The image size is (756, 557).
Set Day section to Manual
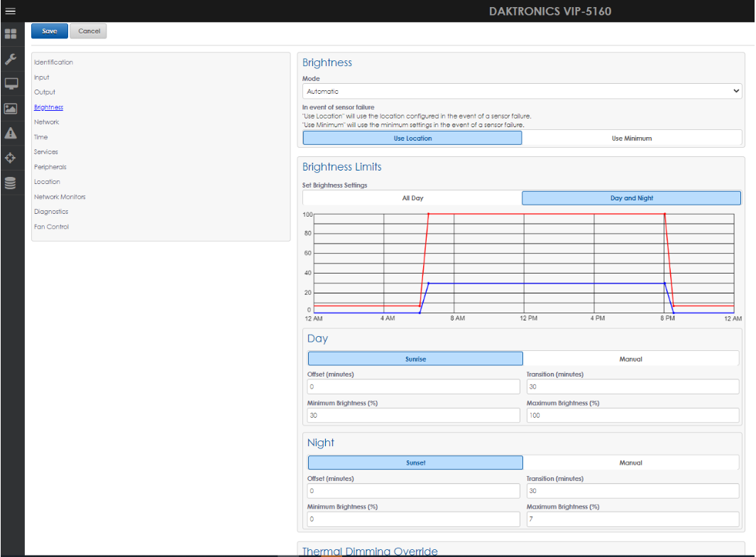pyautogui.click(x=630, y=359)
